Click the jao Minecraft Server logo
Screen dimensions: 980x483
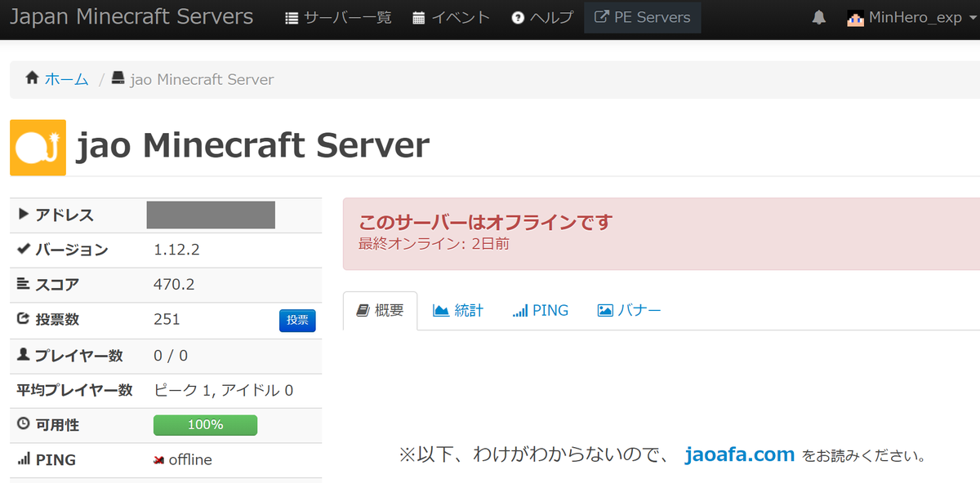tap(36, 147)
